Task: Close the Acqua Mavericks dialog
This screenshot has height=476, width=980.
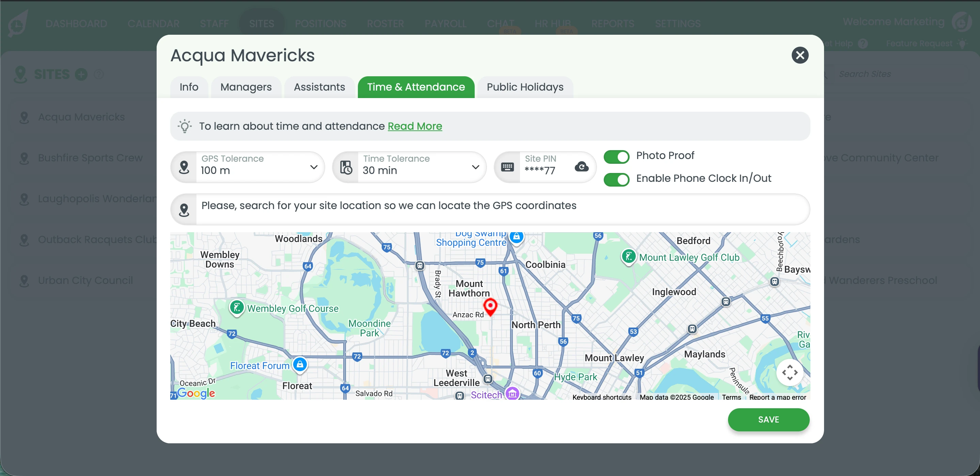Action: click(800, 55)
